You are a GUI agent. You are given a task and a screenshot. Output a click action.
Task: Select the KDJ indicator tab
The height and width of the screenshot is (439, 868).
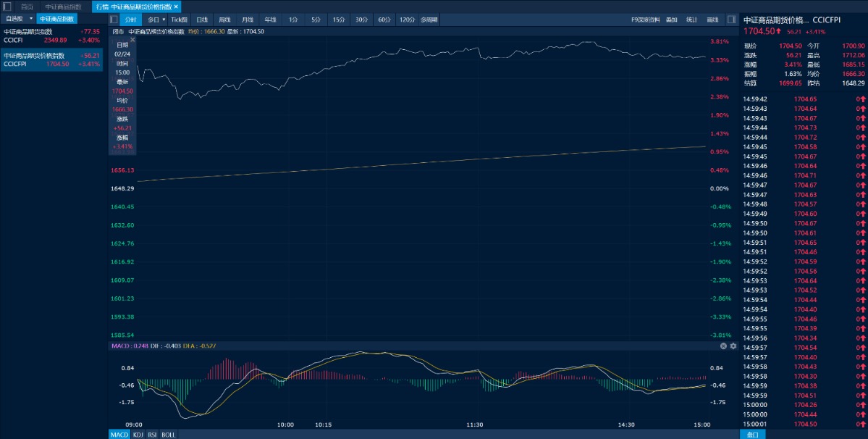tap(138, 435)
